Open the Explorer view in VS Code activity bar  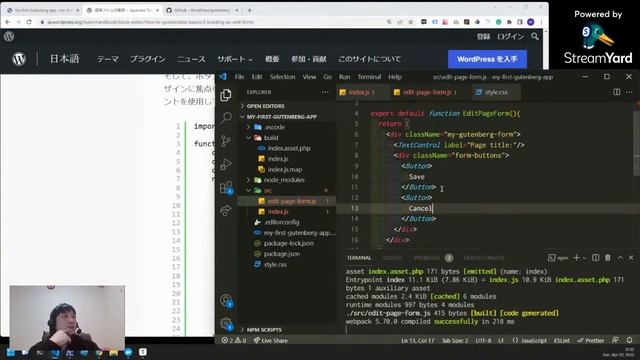pos(226,95)
